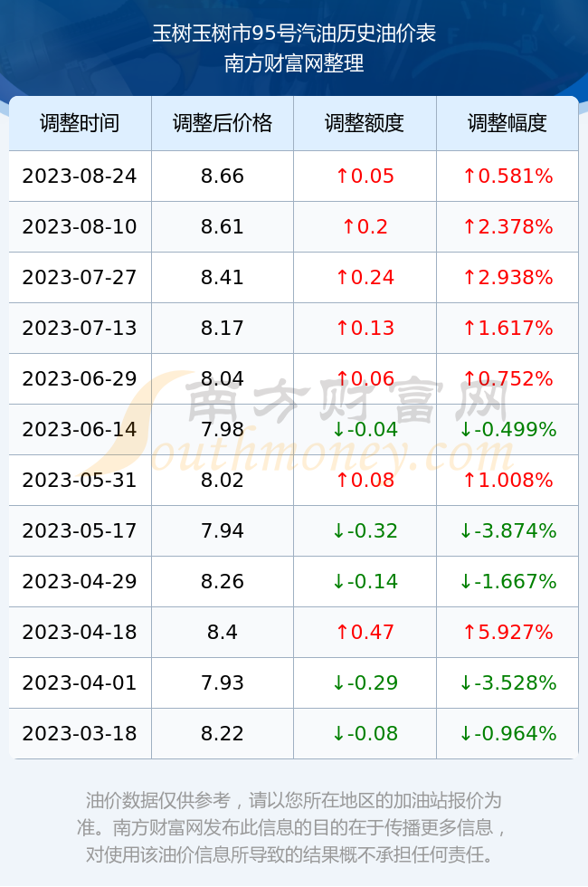Select the 调整幅度 column header

point(507,123)
